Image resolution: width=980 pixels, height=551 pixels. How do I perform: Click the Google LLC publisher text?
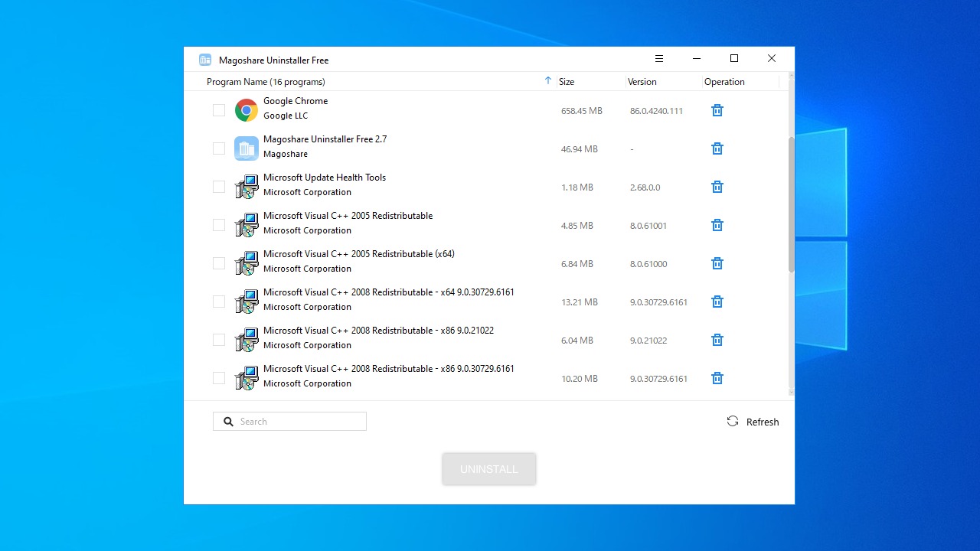tap(286, 116)
